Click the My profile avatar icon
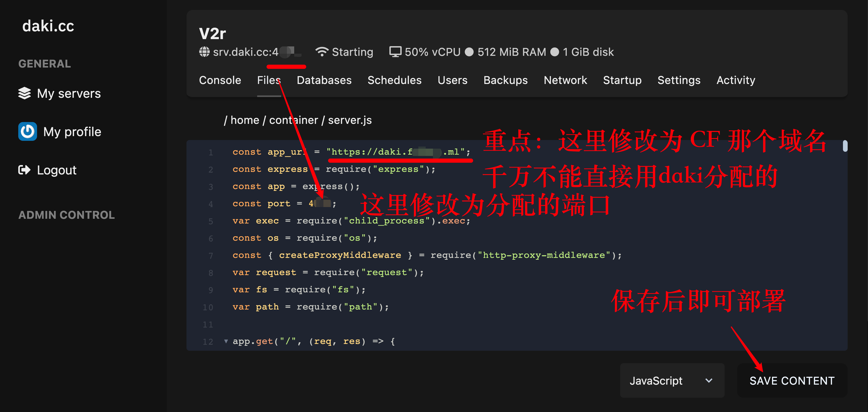Screen dimensions: 868x412 pos(27,131)
